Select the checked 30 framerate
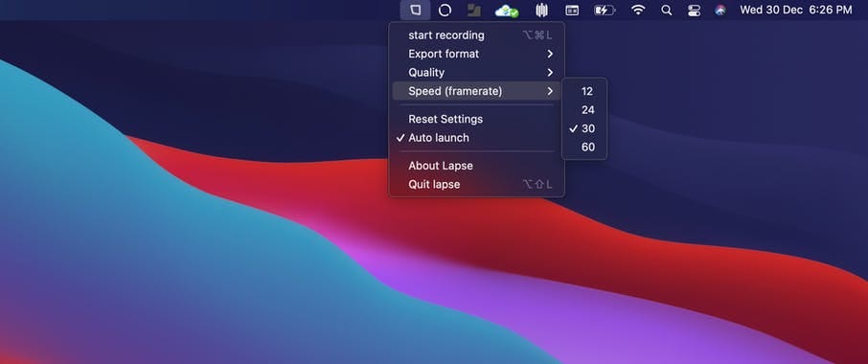This screenshot has height=364, width=868. coord(584,129)
